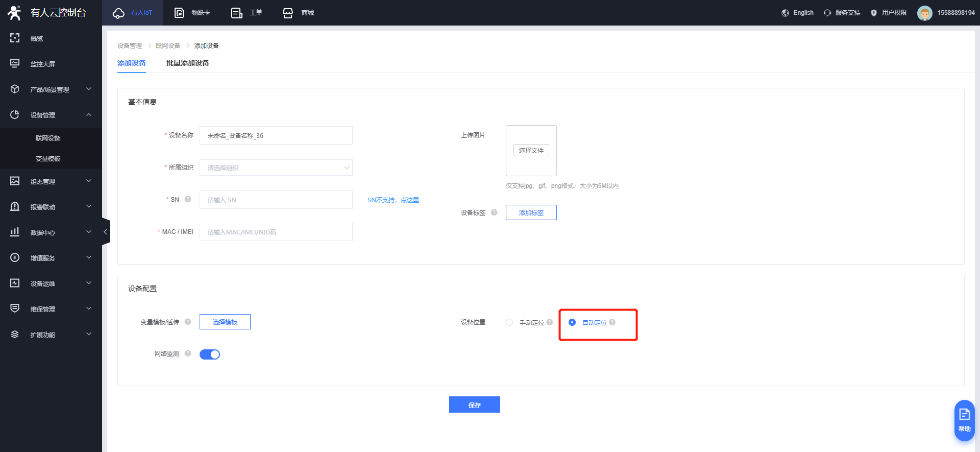The image size is (980, 452).
Task: Expand the 设备运维 menu chevron
Action: tap(89, 283)
